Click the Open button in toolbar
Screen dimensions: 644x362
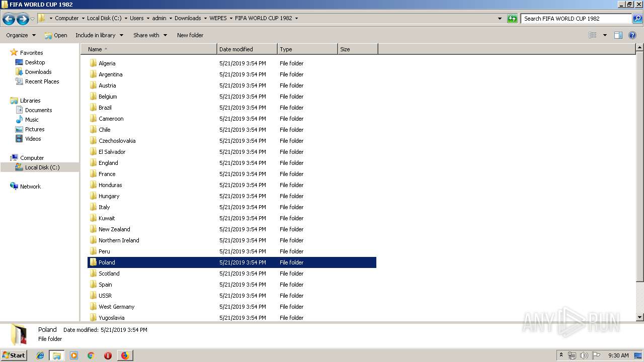(x=56, y=35)
